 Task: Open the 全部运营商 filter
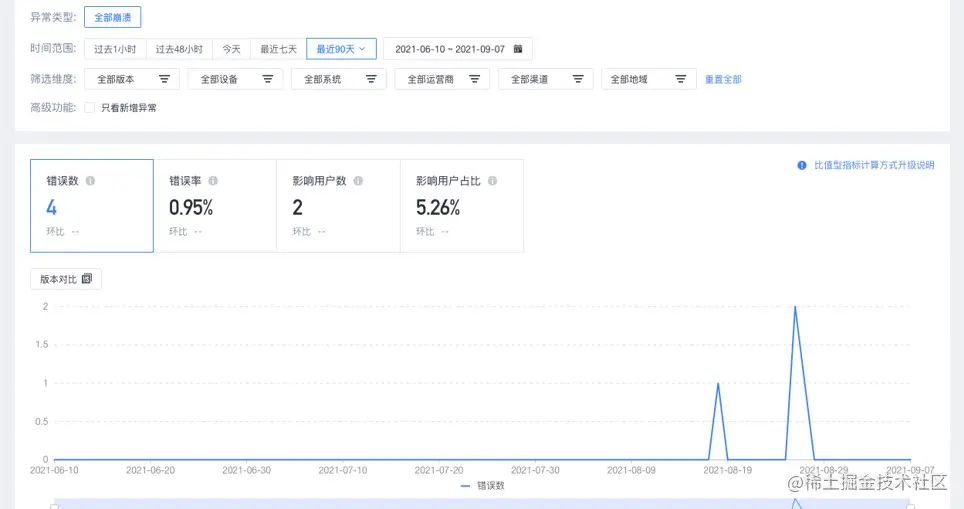click(442, 79)
